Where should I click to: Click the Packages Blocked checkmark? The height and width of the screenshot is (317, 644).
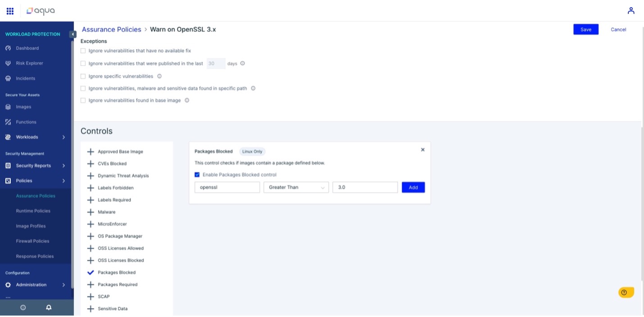coord(91,272)
